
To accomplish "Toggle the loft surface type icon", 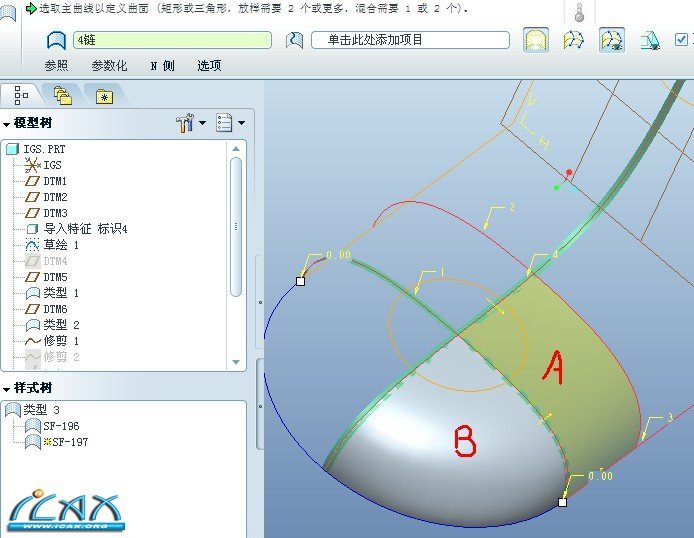I will coord(574,40).
